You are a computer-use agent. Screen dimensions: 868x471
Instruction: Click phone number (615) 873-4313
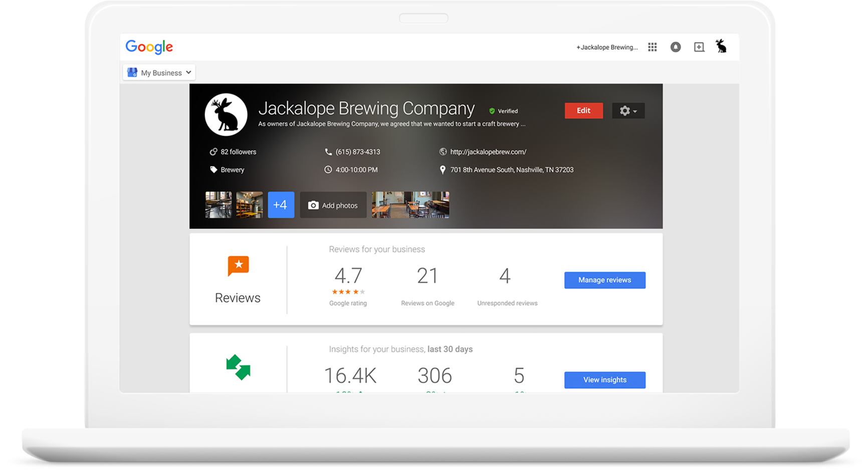coord(358,152)
